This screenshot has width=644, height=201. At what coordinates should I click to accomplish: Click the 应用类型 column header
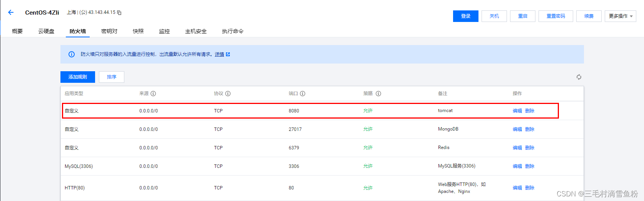click(74, 94)
